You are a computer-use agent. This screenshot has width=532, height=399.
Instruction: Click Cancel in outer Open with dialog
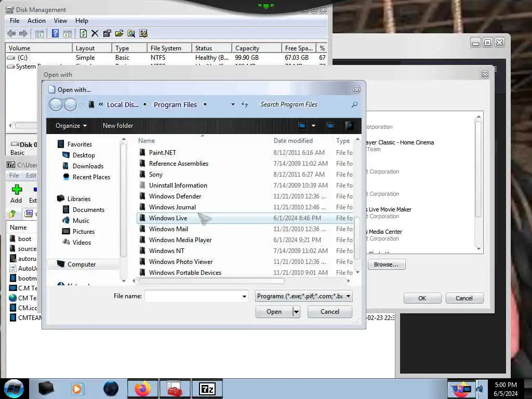464,298
